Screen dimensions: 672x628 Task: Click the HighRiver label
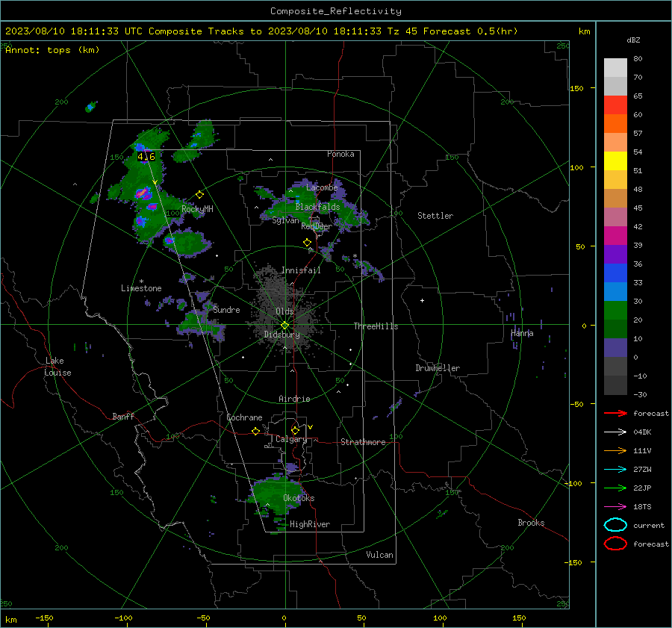point(310,524)
